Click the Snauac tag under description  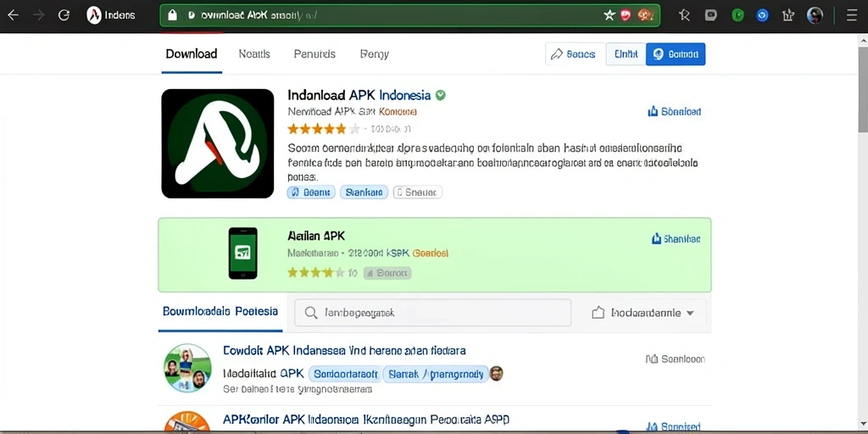point(417,192)
